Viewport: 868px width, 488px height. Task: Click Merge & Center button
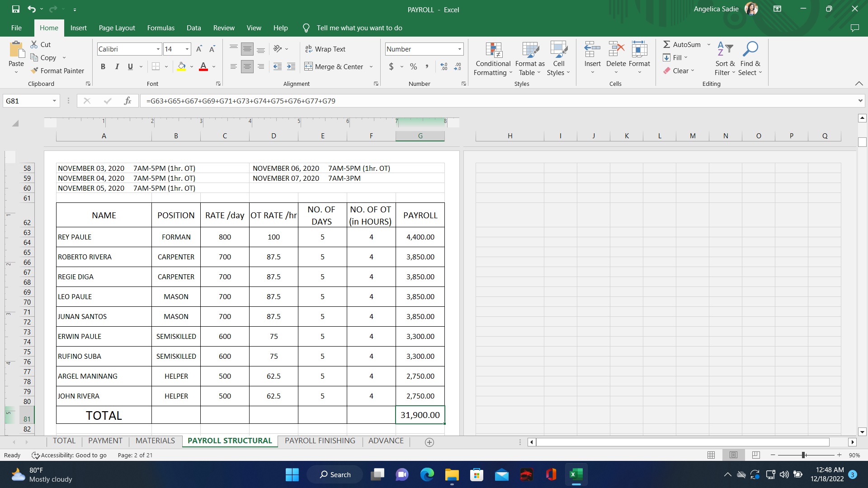(x=334, y=66)
